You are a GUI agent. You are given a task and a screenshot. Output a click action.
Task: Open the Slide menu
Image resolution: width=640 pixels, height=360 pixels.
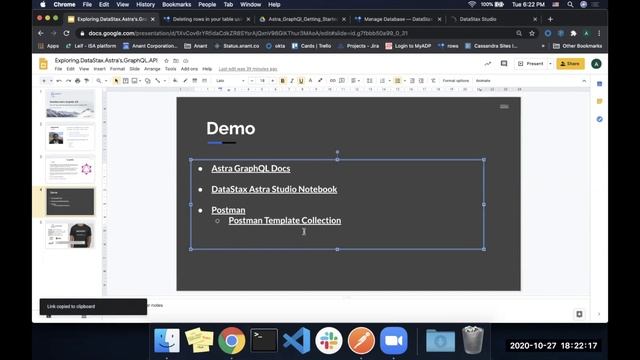click(x=134, y=69)
